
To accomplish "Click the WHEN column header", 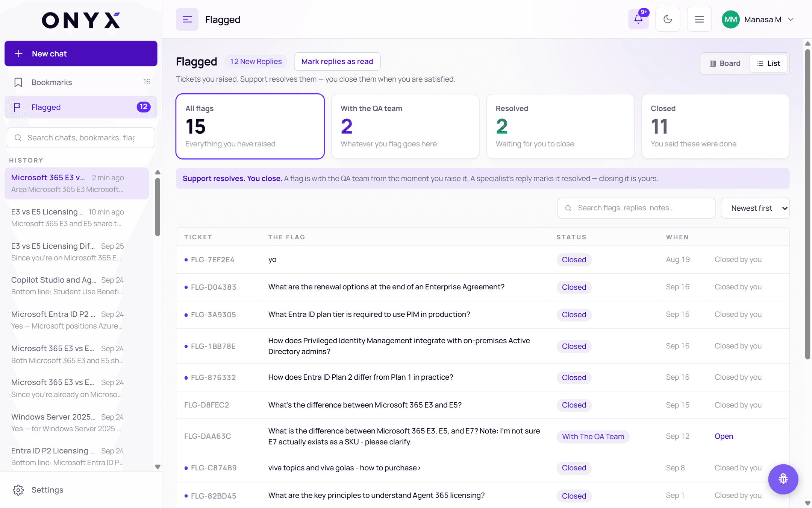I will point(677,237).
